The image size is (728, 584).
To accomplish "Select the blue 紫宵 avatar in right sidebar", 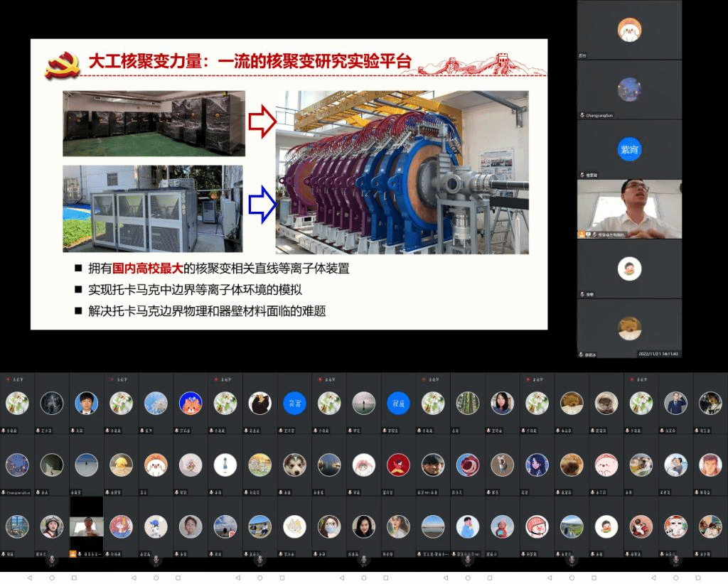I will pyautogui.click(x=629, y=148).
